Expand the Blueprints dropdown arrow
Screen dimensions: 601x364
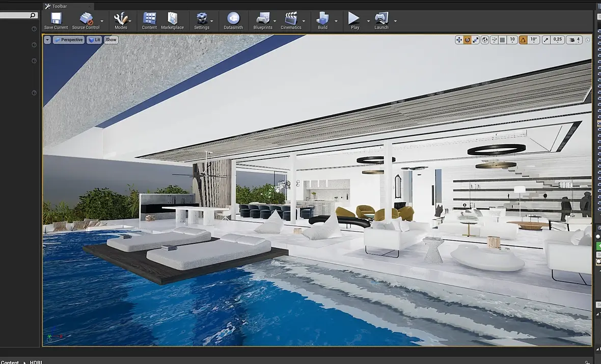pos(275,21)
